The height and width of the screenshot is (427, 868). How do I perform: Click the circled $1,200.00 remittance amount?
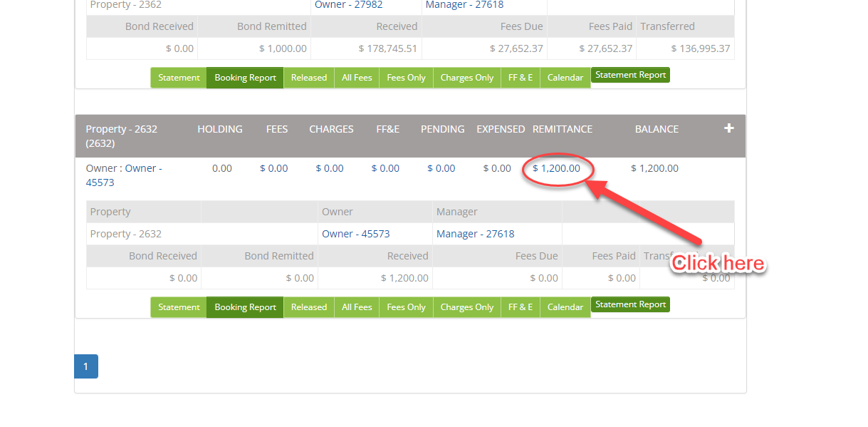click(x=556, y=168)
